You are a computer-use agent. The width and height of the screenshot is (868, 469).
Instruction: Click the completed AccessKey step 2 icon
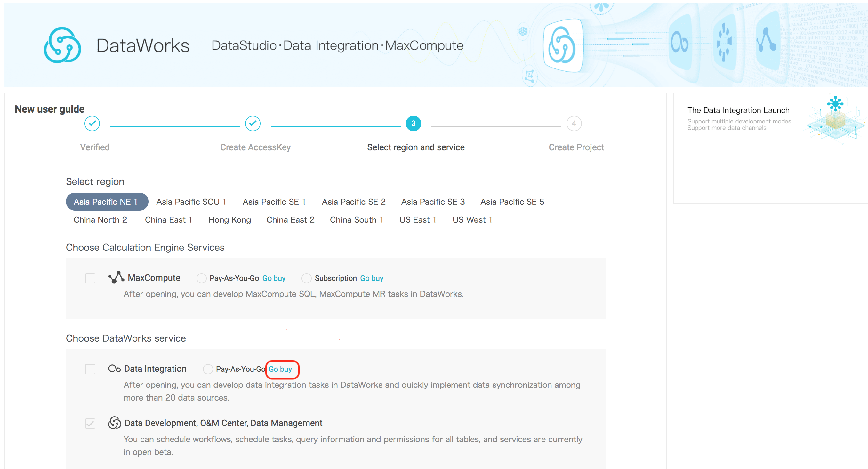click(x=253, y=123)
